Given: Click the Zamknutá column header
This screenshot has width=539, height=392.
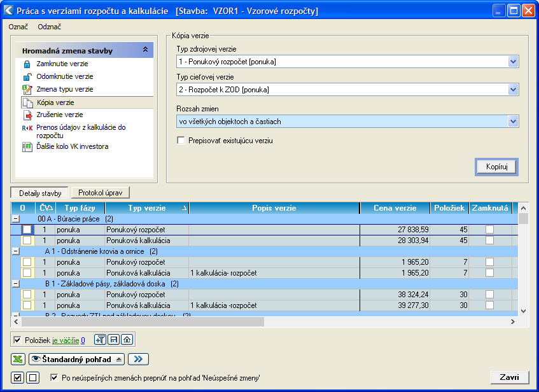Looking at the screenshot, I should [490, 208].
